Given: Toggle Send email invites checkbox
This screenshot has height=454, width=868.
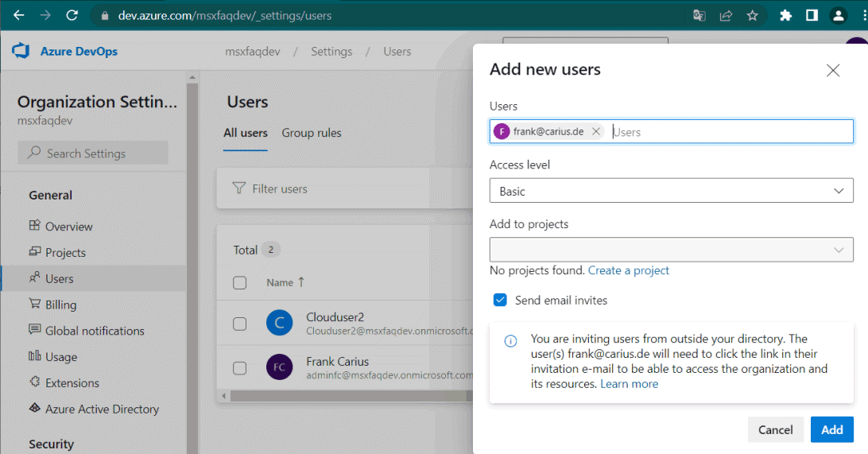Looking at the screenshot, I should (x=500, y=300).
